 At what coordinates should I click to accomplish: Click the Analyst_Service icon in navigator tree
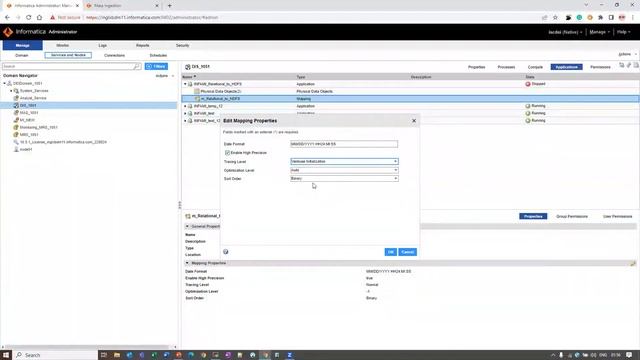click(x=16, y=98)
